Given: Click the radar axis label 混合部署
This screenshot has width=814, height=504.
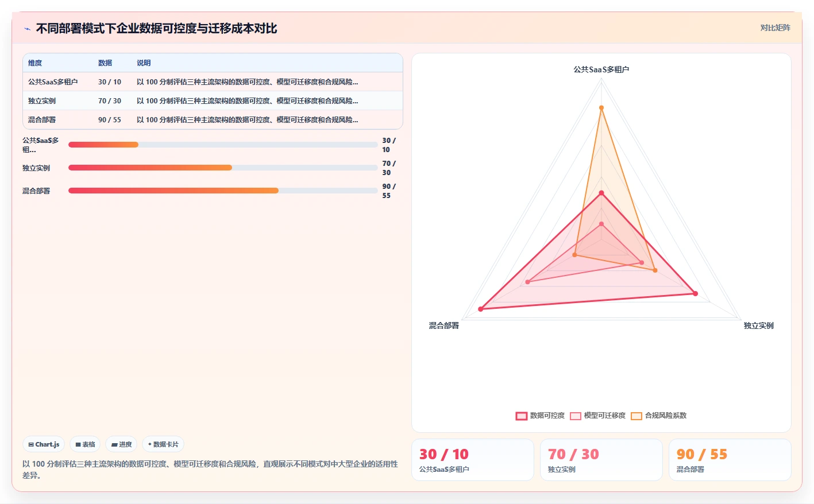Looking at the screenshot, I should (444, 325).
